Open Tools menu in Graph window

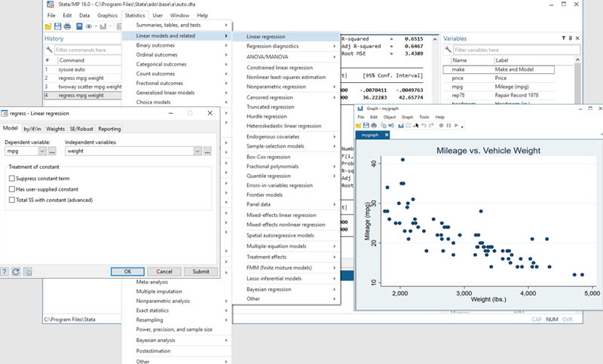pos(424,117)
